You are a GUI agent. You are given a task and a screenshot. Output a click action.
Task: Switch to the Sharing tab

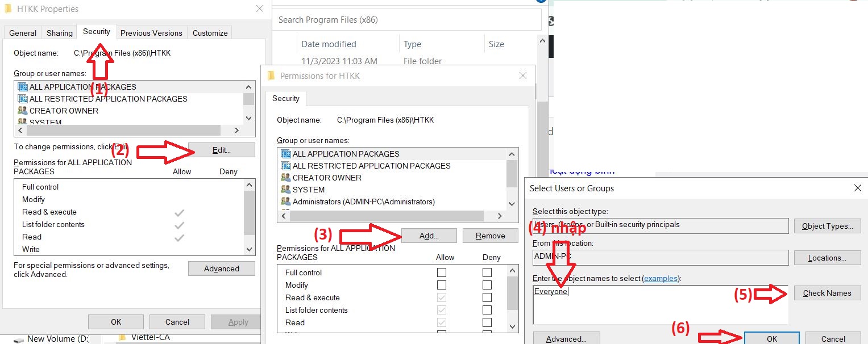coord(60,33)
